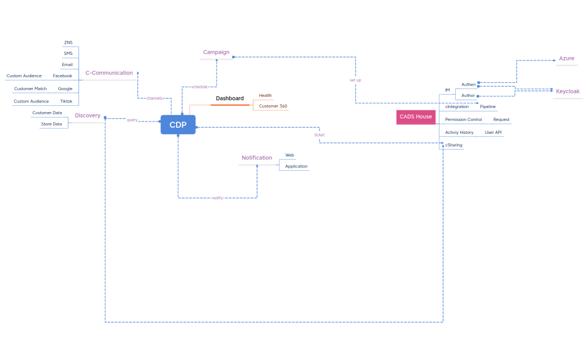Image resolution: width=588 pixels, height=364 pixels.
Task: Click the pink CADS House node
Action: tap(415, 117)
